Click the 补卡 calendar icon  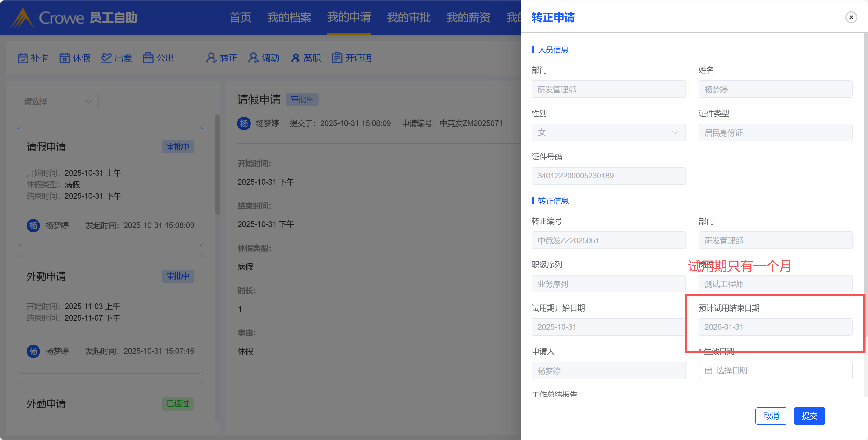(x=23, y=58)
